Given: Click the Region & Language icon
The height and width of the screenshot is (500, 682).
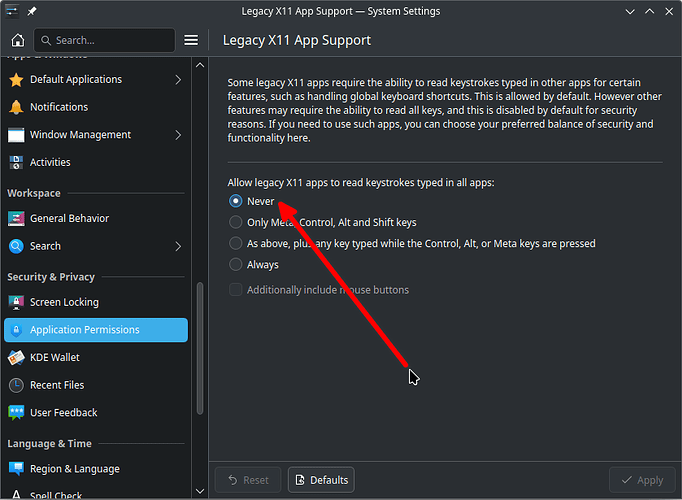Looking at the screenshot, I should pos(16,469).
